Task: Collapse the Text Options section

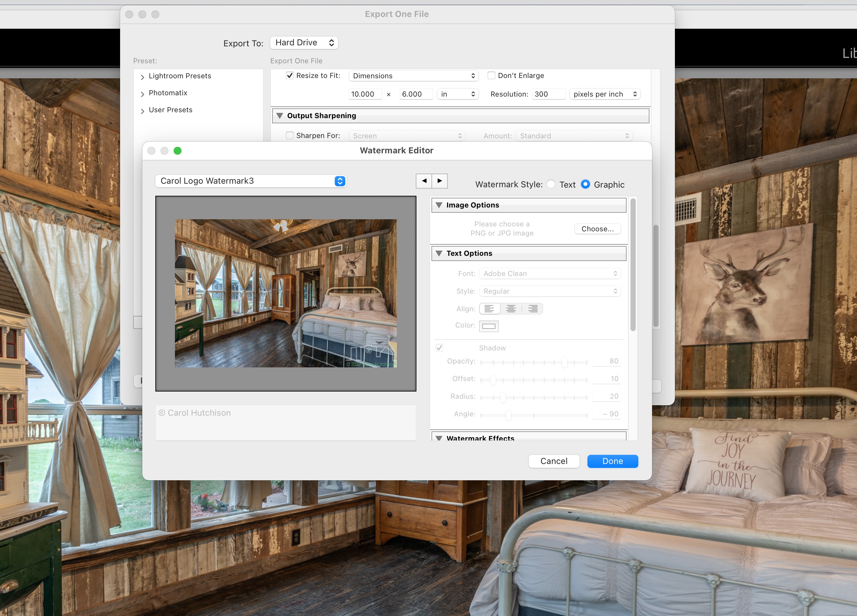Action: (439, 254)
